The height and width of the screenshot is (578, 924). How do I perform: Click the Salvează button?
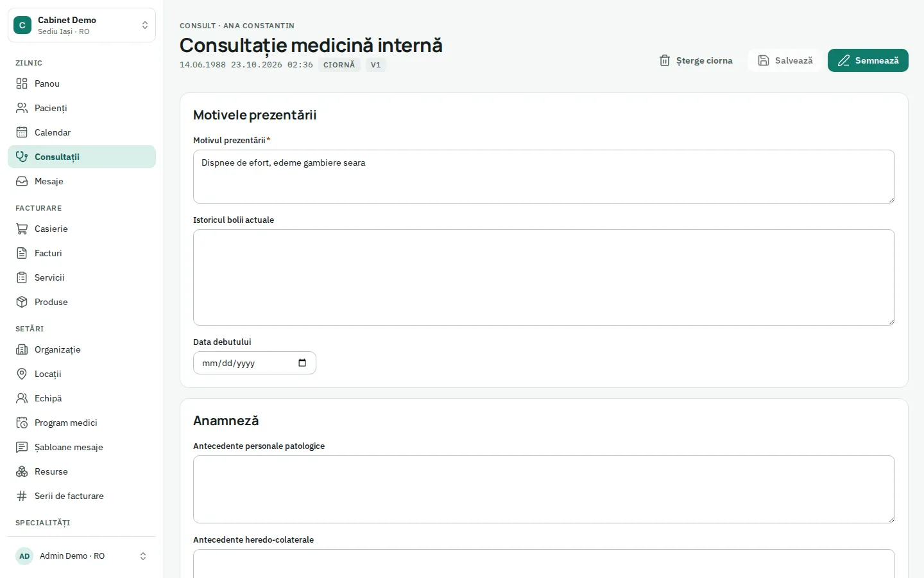coord(785,60)
